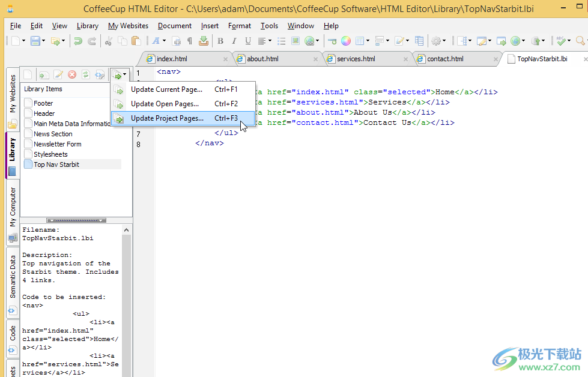Click the Redo arrow icon
This screenshot has height=377, width=588.
click(x=91, y=41)
